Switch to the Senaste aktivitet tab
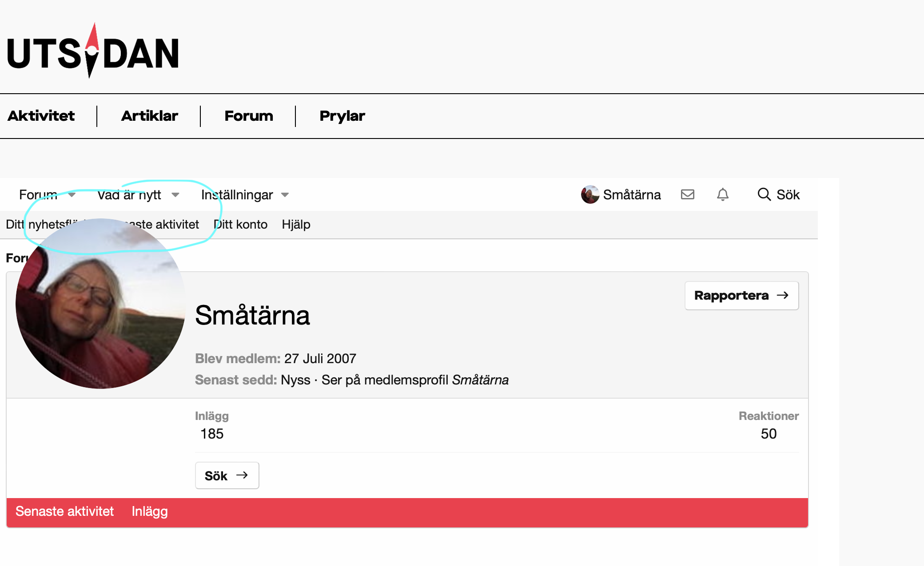Viewport: 924px width, 566px height. click(65, 511)
